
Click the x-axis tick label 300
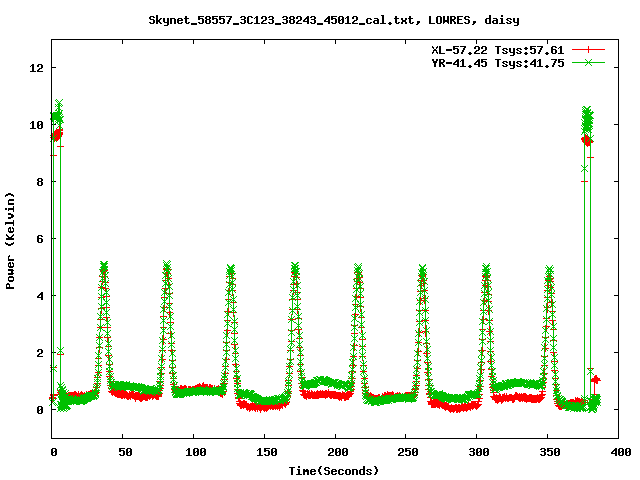(x=479, y=452)
